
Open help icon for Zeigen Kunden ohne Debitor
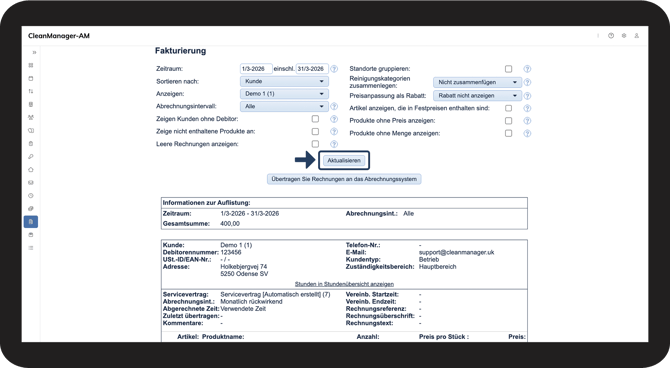334,119
